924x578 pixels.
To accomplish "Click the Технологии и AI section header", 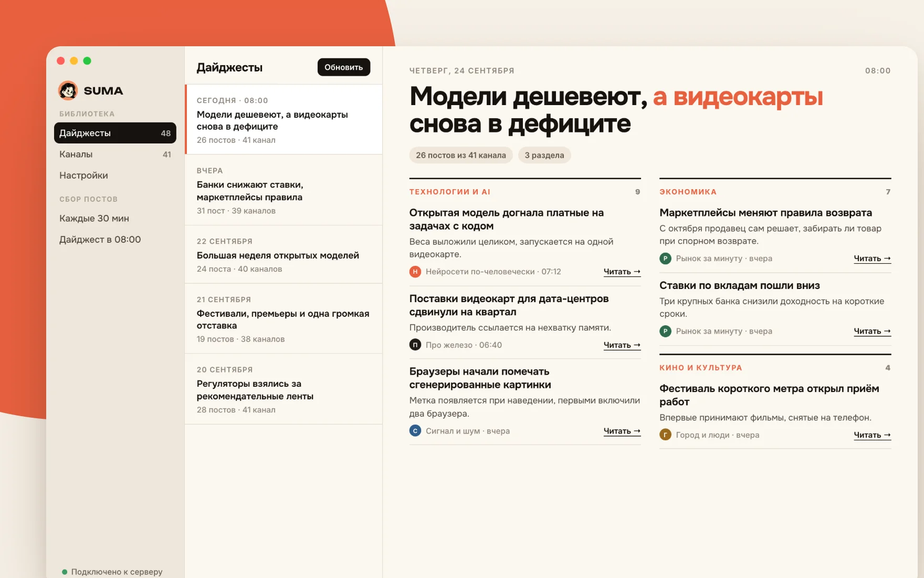I will tap(450, 192).
